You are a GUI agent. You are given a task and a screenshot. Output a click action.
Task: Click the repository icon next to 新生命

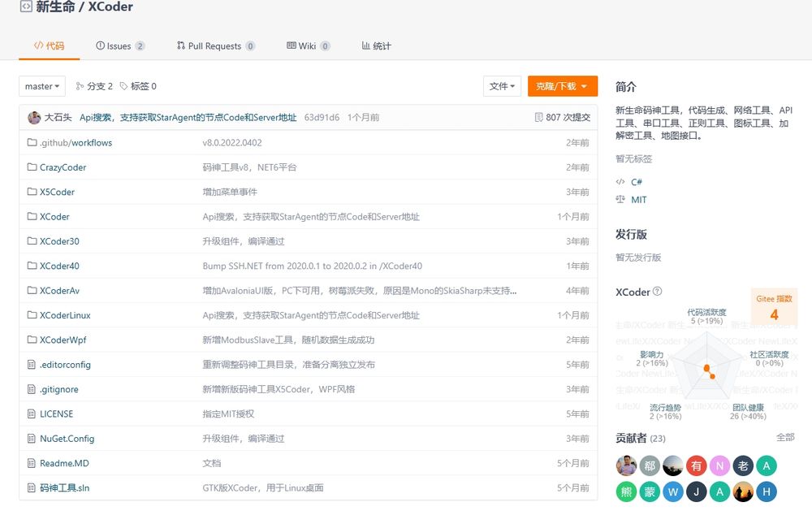tap(26, 6)
